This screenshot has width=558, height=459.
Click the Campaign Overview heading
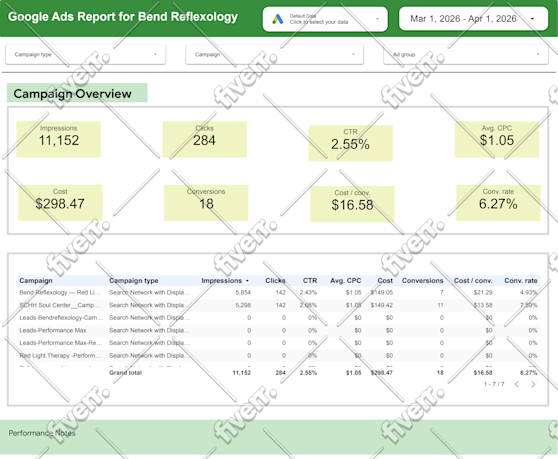[73, 94]
